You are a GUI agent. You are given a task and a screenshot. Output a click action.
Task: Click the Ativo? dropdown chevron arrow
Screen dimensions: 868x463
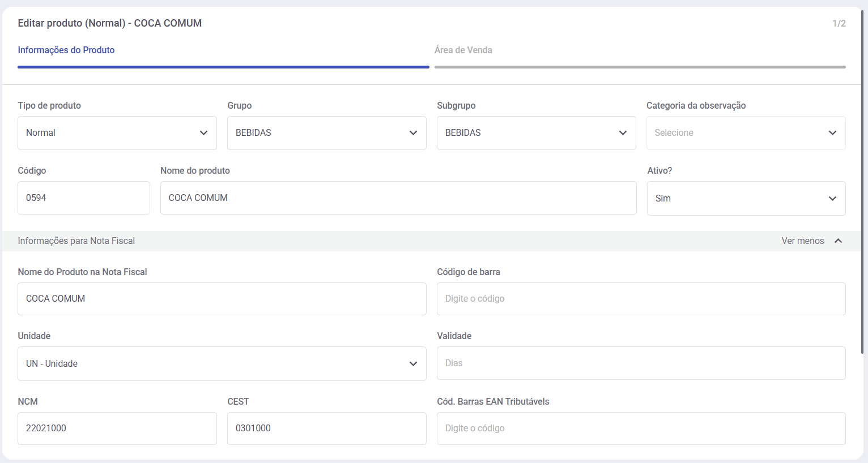tap(832, 199)
